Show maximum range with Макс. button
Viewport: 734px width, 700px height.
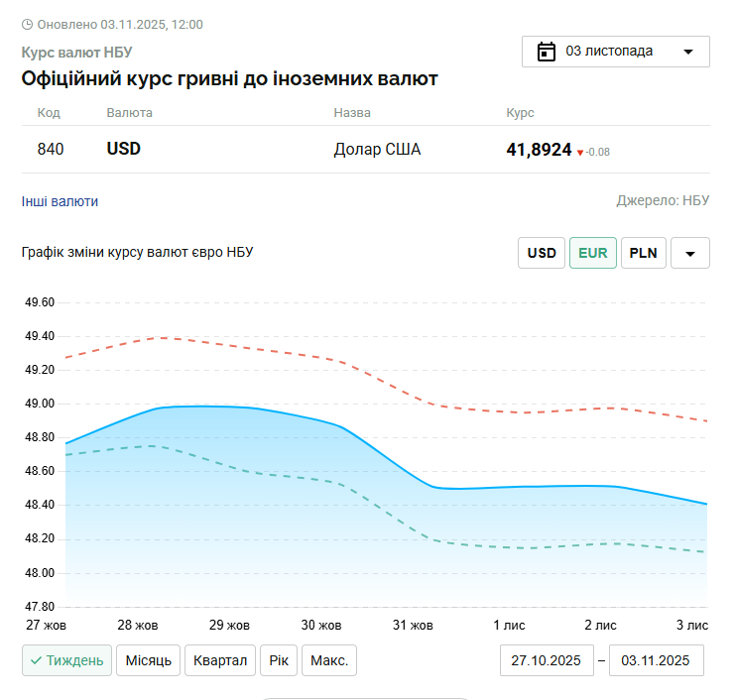329,660
